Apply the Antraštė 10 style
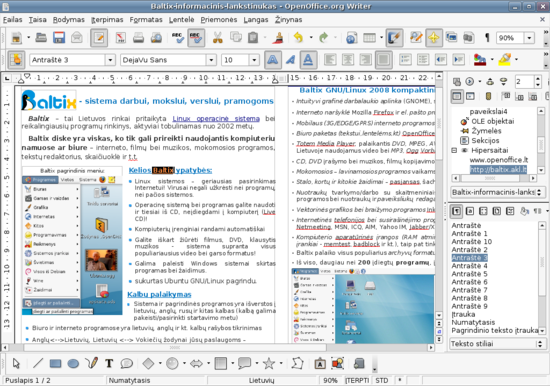The image size is (550, 386). [472, 241]
